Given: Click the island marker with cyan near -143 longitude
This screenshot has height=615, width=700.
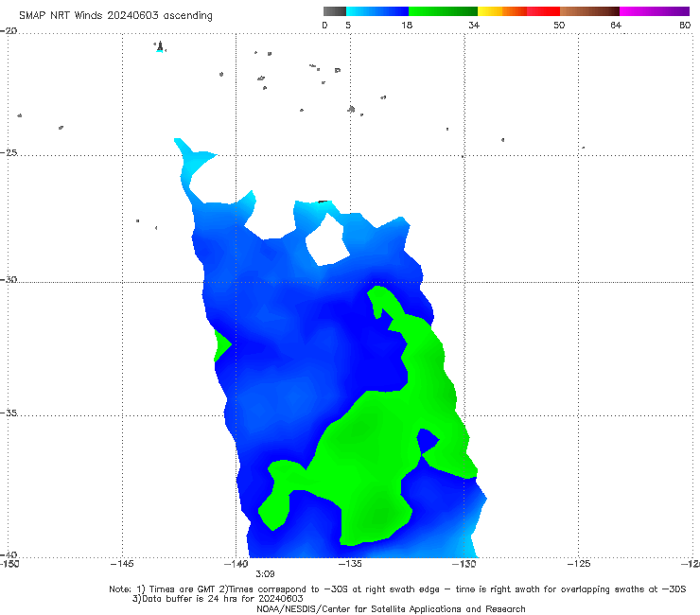Looking at the screenshot, I should [x=160, y=47].
